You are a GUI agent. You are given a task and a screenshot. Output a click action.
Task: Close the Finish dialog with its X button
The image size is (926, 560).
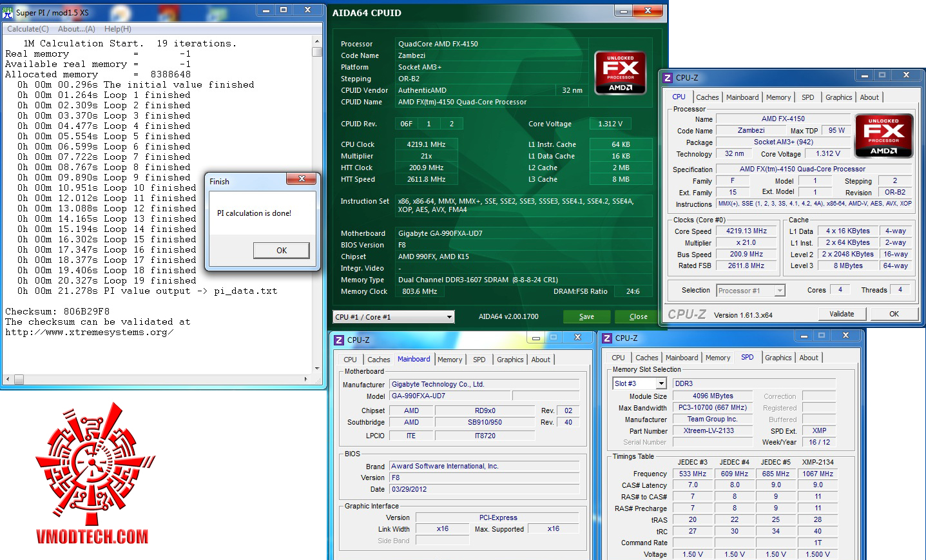tap(302, 179)
